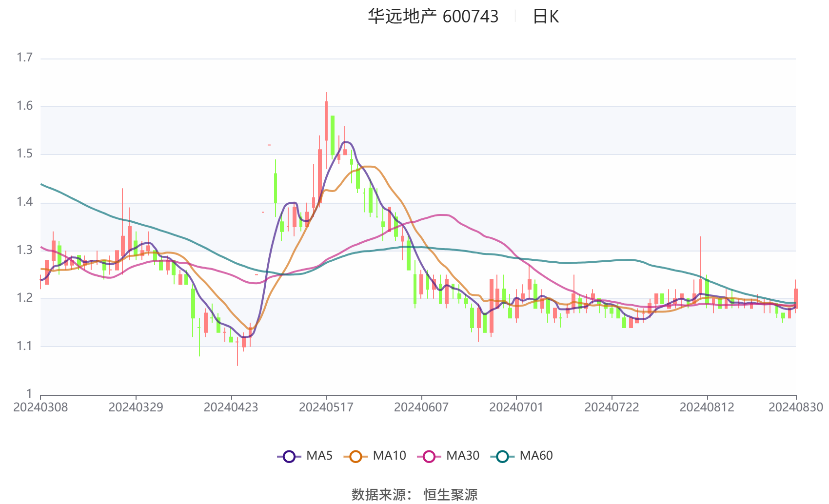The width and height of the screenshot is (829, 504).
Task: Click the x-axis date 20240517
Action: coord(326,407)
